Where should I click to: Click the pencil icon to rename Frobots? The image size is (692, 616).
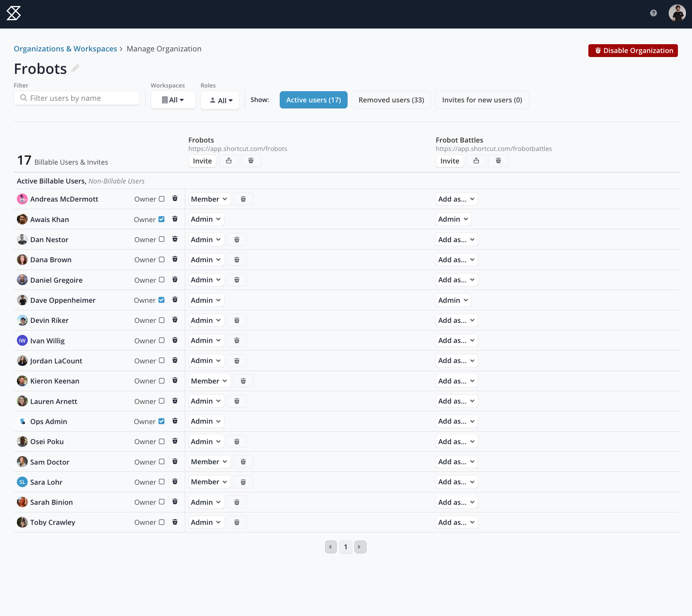(x=75, y=69)
